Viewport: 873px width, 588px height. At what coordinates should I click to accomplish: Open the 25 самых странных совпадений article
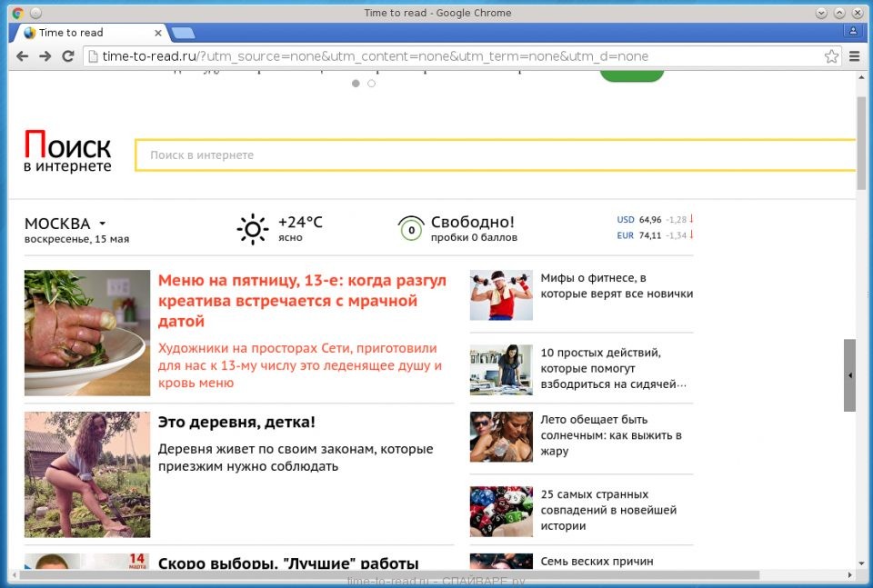pos(608,510)
